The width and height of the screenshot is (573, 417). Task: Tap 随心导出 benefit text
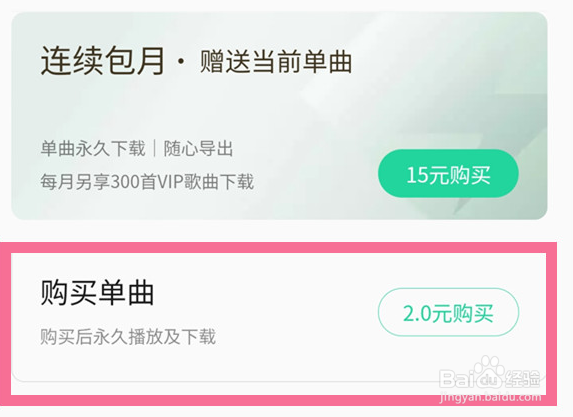(x=198, y=149)
